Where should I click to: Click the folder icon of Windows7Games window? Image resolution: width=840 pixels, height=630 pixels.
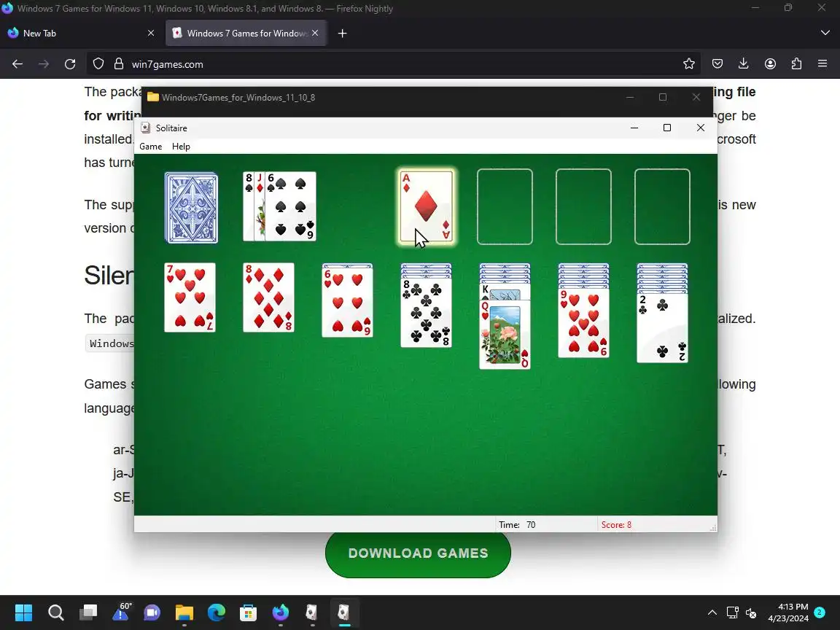(x=152, y=97)
